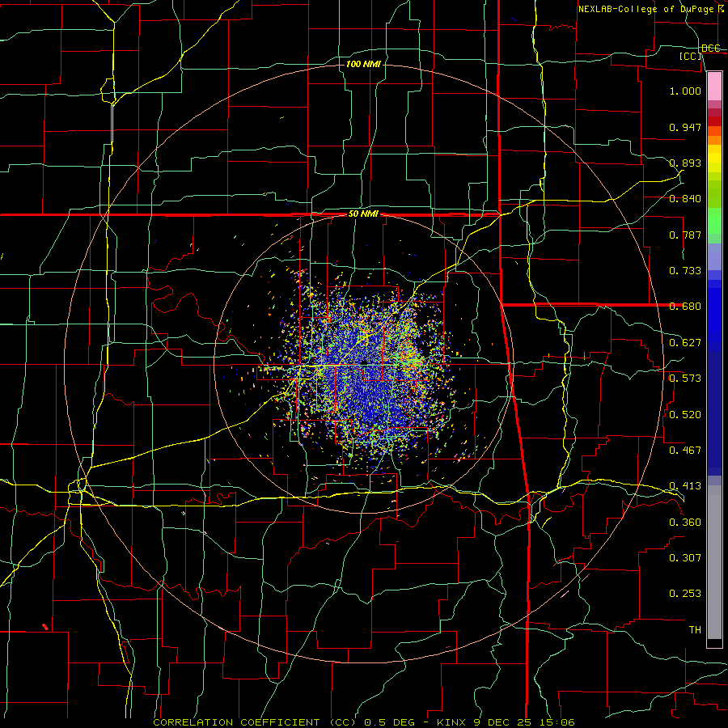Select the 0.787 legend value
This screenshot has width=728, height=728.
pyautogui.click(x=685, y=235)
